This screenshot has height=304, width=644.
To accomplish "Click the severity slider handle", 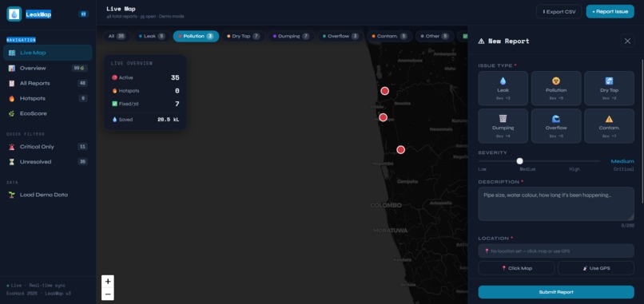I will pyautogui.click(x=519, y=161).
